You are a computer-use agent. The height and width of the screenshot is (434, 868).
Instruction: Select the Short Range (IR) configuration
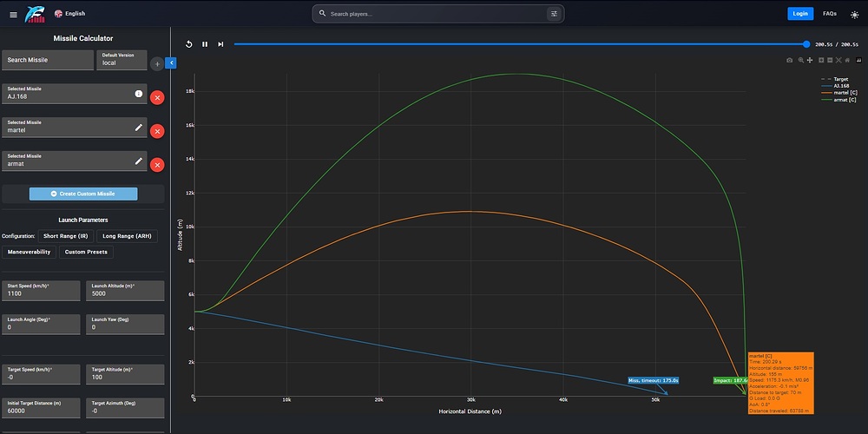pos(65,235)
